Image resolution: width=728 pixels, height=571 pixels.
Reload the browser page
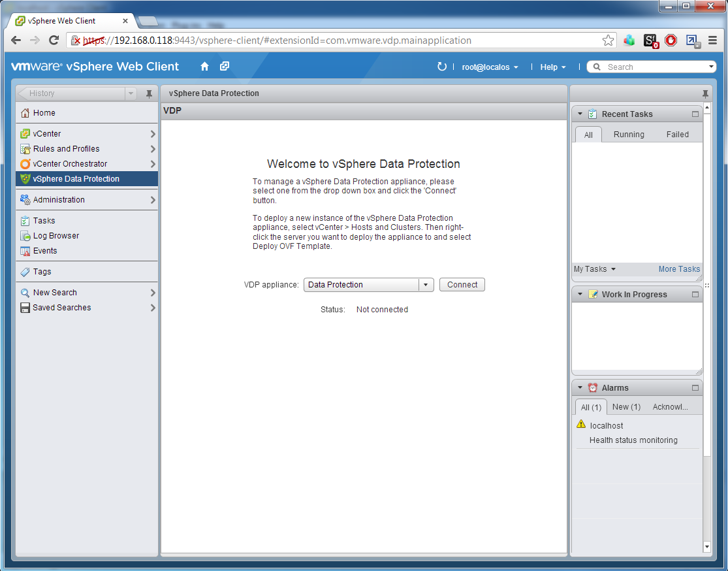[54, 41]
